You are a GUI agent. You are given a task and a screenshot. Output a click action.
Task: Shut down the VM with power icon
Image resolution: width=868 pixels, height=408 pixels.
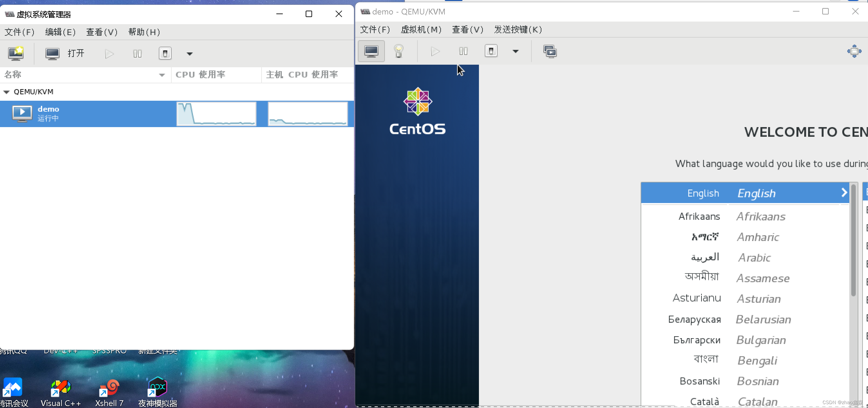point(491,51)
